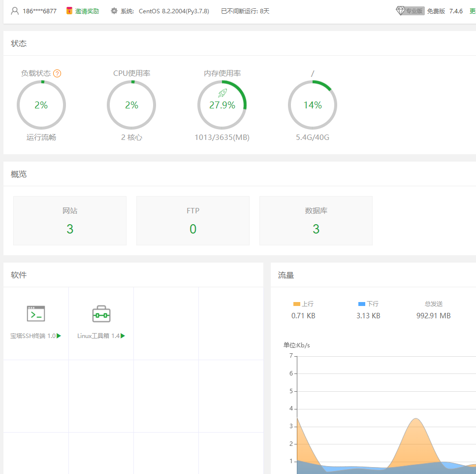The image size is (476, 474).
Task: Click the green arrow beside Linux工具箱 1.4
Action: (123, 336)
